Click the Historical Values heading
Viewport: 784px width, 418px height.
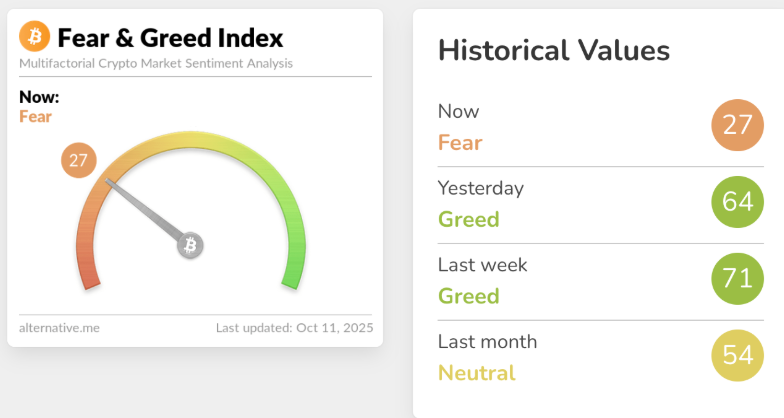pyautogui.click(x=554, y=50)
